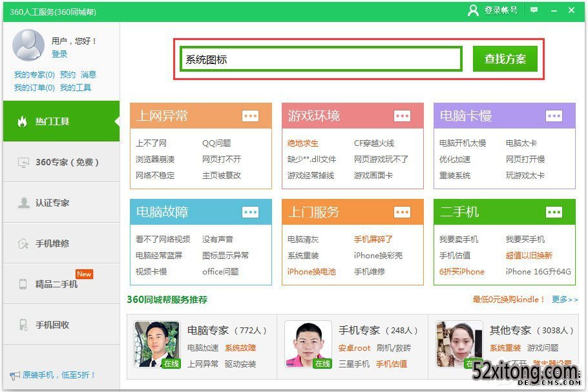Select 图标显示异常 under 电脑故障

tap(226, 256)
